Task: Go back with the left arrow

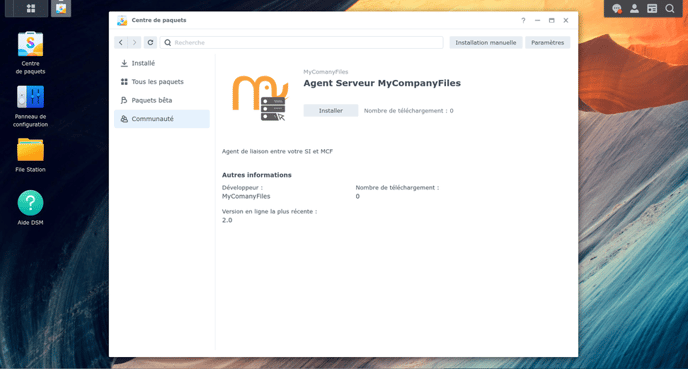Action: click(121, 43)
